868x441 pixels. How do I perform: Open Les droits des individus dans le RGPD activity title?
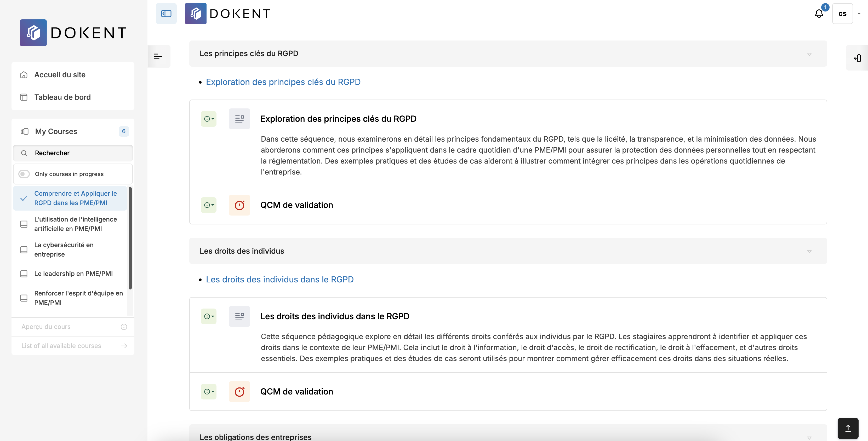pos(335,316)
